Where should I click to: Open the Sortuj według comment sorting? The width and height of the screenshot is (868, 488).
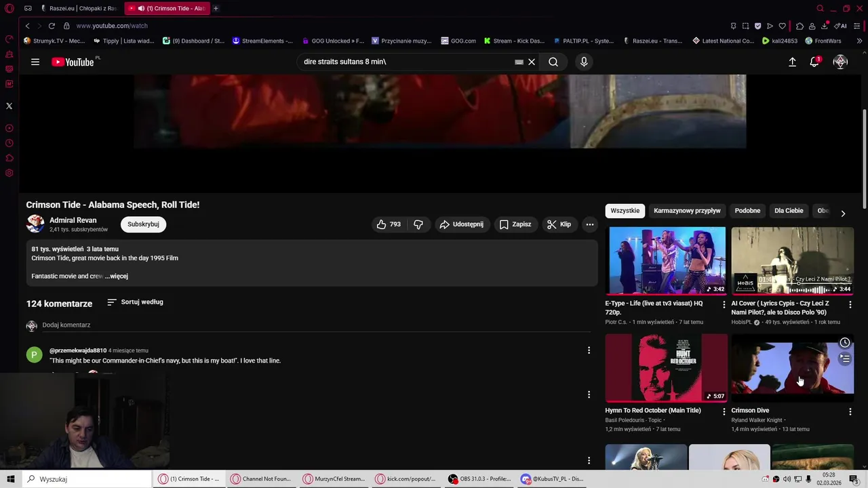coord(136,302)
